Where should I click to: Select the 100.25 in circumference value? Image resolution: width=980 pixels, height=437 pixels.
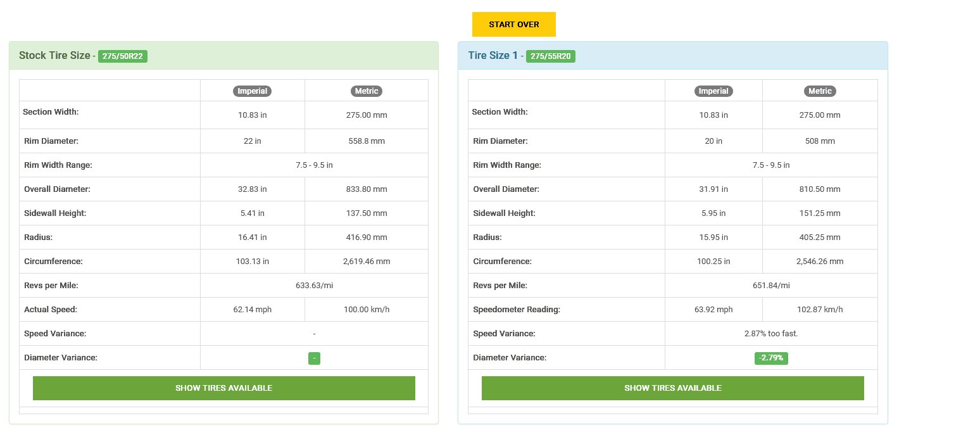[x=713, y=262]
